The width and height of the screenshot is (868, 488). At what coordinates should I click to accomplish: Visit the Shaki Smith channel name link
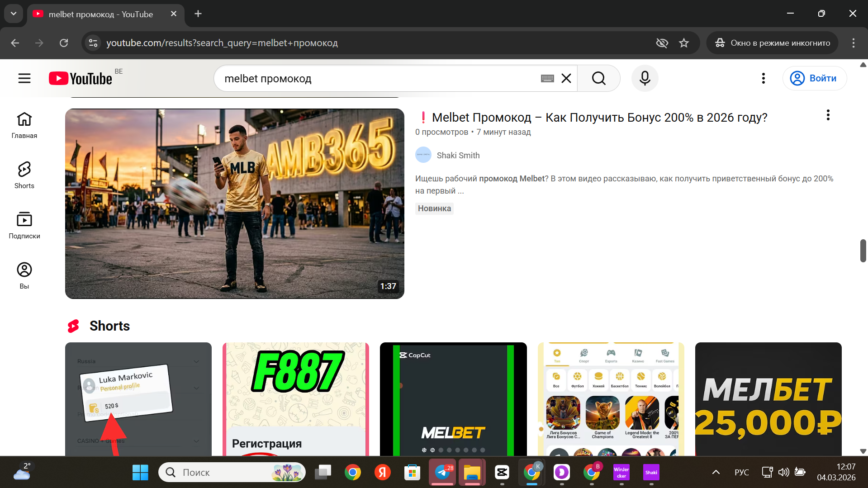coord(458,155)
